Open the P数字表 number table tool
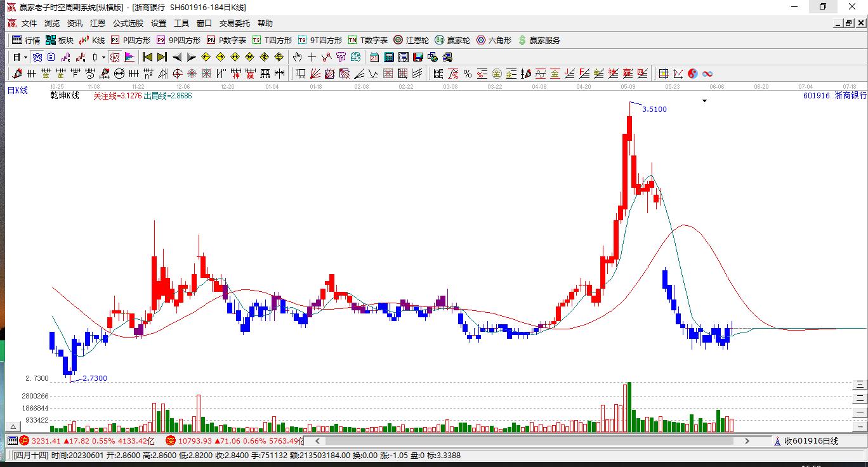Image resolution: width=868 pixels, height=467 pixels. click(211, 40)
